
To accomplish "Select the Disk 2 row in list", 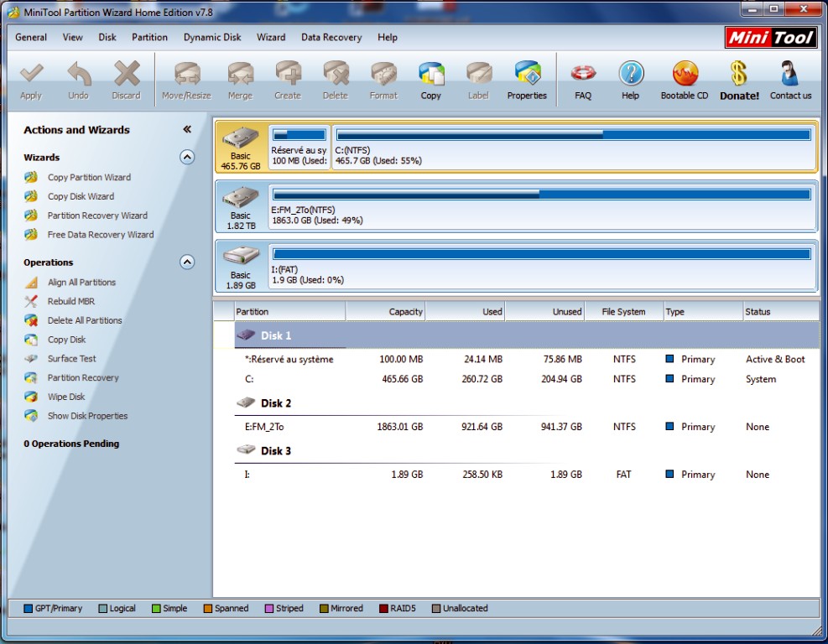I will tap(527, 403).
